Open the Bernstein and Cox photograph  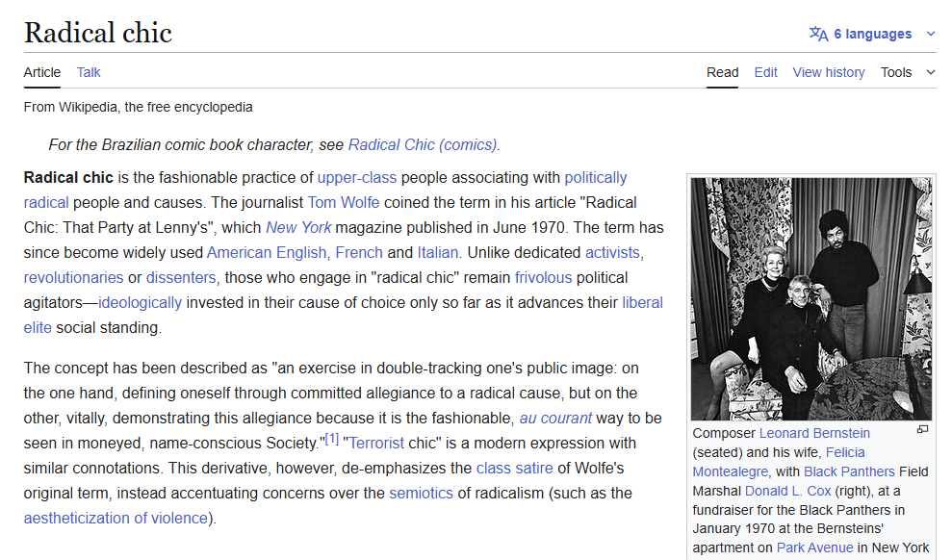[810, 298]
